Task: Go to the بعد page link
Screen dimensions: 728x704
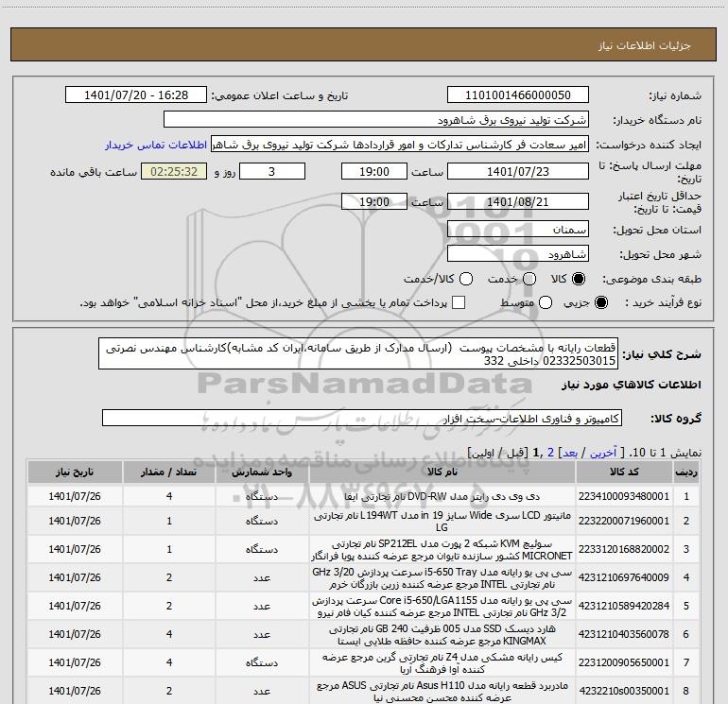Action: click(570, 453)
